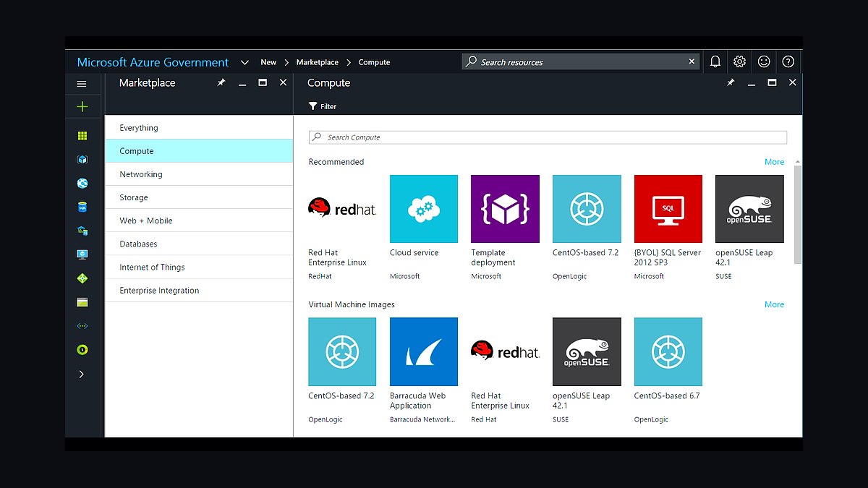Go to New breadcrumb
This screenshot has width=868, height=488.
click(268, 62)
